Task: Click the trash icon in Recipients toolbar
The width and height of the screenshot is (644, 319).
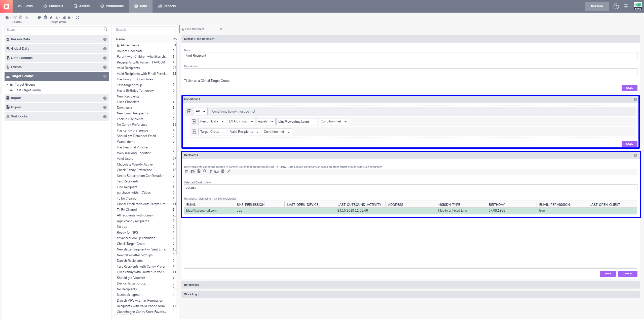Action: [223, 171]
